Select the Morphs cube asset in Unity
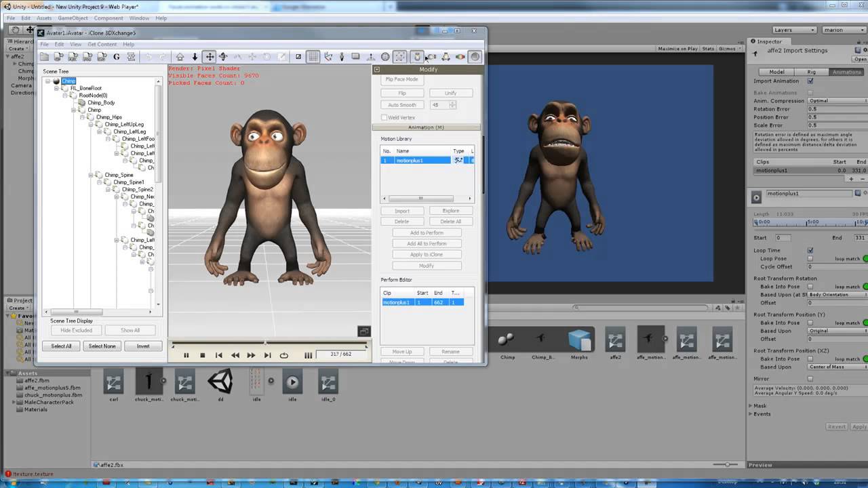Screen dimensions: 868x488 point(579,340)
